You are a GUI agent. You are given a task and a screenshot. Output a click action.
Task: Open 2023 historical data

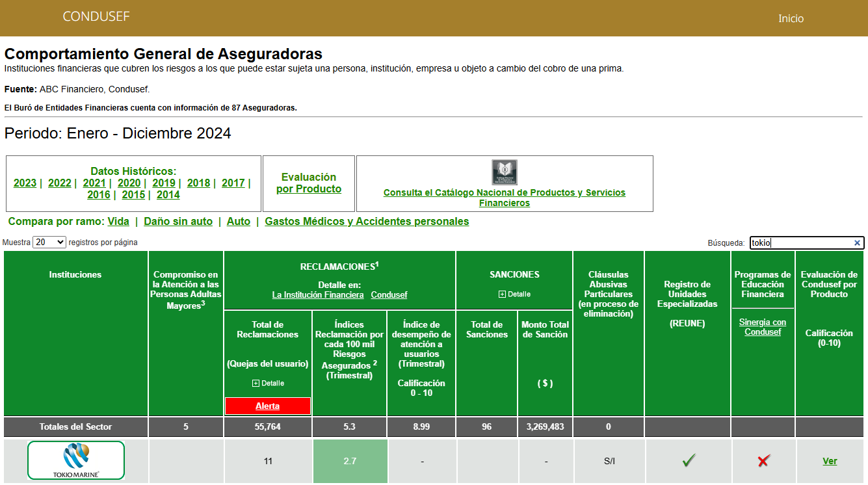tap(25, 183)
